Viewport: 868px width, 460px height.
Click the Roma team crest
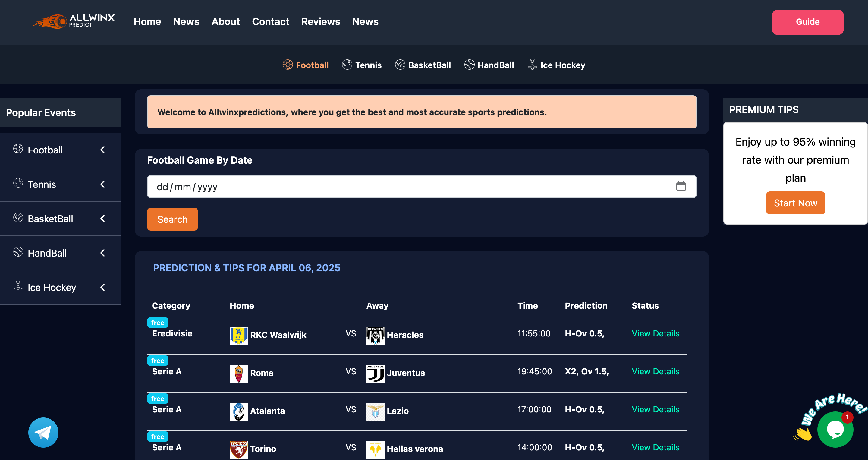click(239, 374)
